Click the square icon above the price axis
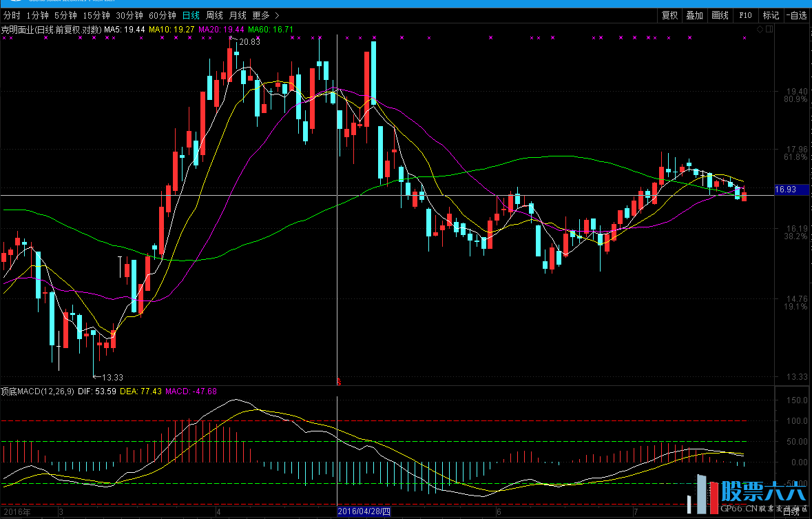 click(770, 30)
